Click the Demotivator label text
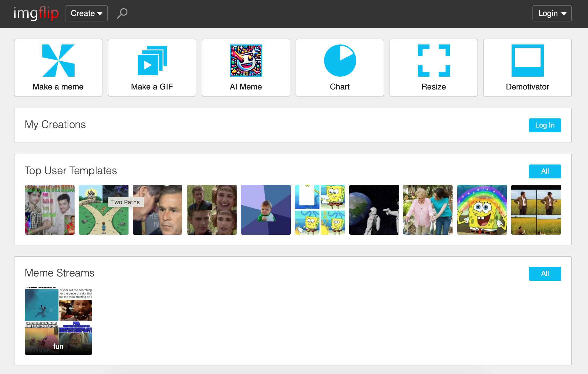588x374 pixels. pyautogui.click(x=528, y=87)
